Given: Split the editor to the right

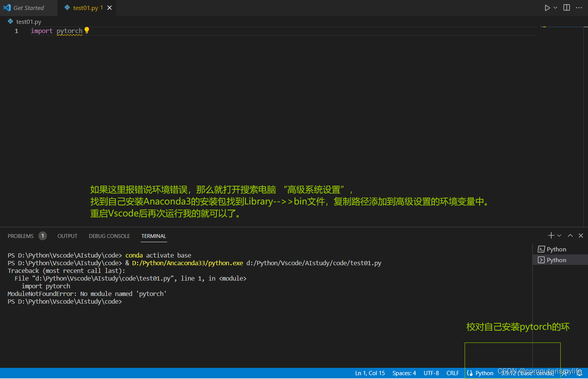Looking at the screenshot, I should point(566,8).
